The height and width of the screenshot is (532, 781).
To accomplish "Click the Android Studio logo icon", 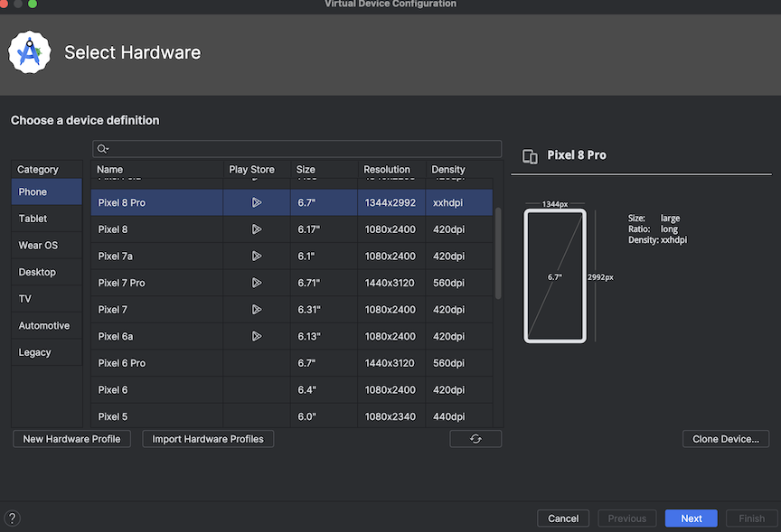I will [x=30, y=52].
